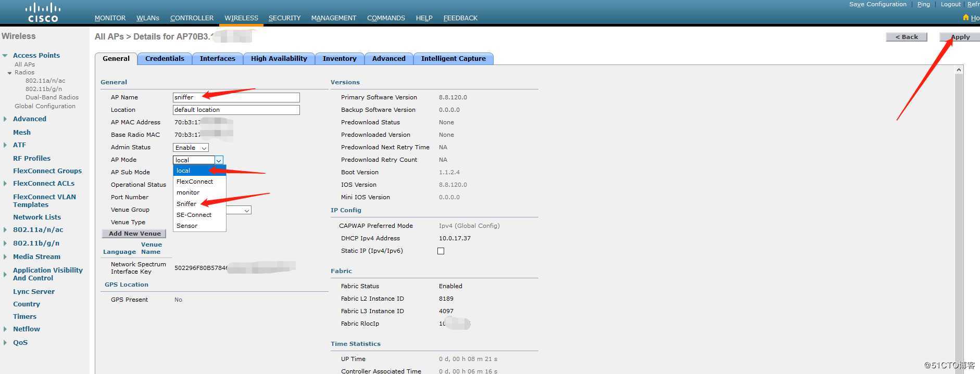Open the CONTROLLER menu
The width and height of the screenshot is (980, 374).
coord(192,18)
